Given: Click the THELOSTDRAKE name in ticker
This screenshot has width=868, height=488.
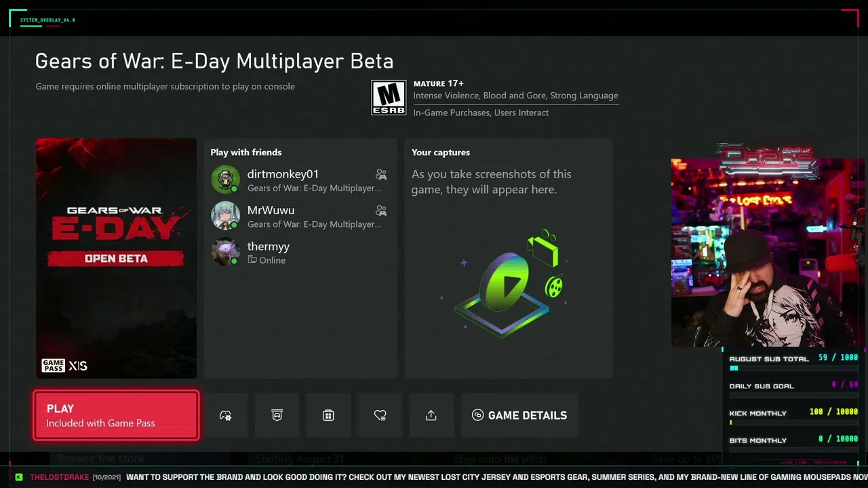Looking at the screenshot, I should point(60,477).
